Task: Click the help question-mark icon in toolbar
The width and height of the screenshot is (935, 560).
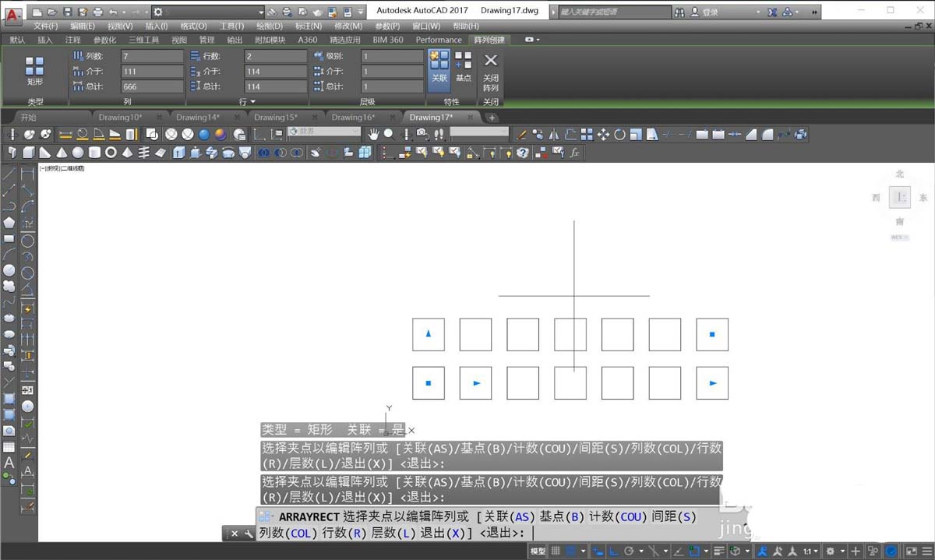Action: [523, 153]
